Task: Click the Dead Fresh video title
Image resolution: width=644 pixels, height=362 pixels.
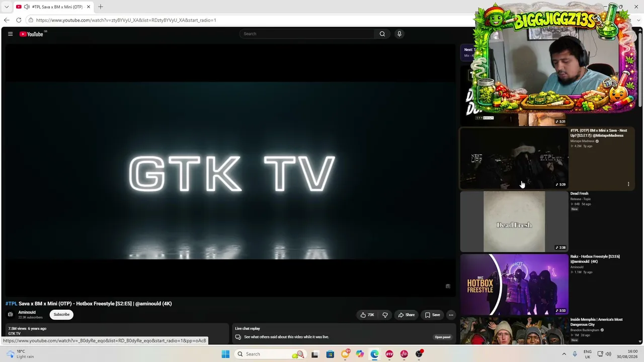Action: [x=579, y=194]
